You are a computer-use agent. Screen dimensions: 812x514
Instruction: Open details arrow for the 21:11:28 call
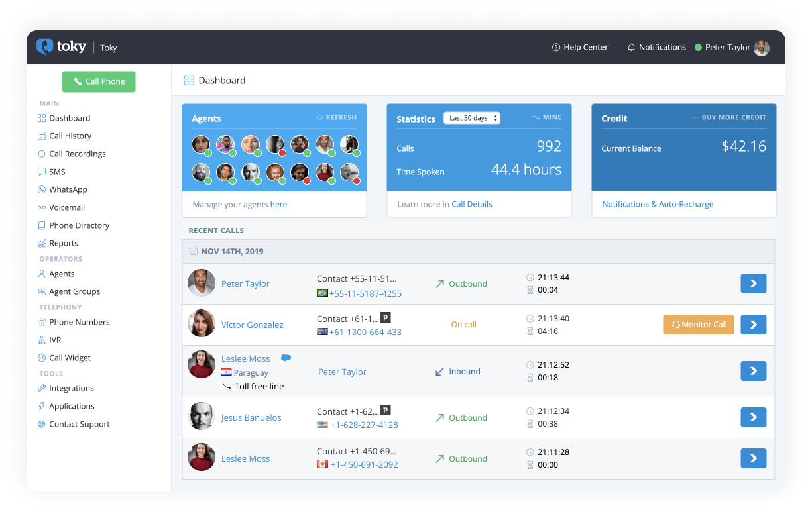tap(754, 458)
